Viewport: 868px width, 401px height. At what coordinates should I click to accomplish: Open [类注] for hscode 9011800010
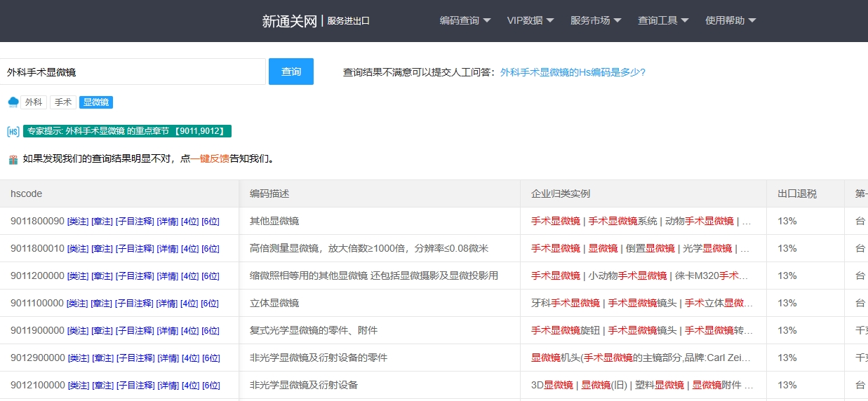(x=78, y=249)
